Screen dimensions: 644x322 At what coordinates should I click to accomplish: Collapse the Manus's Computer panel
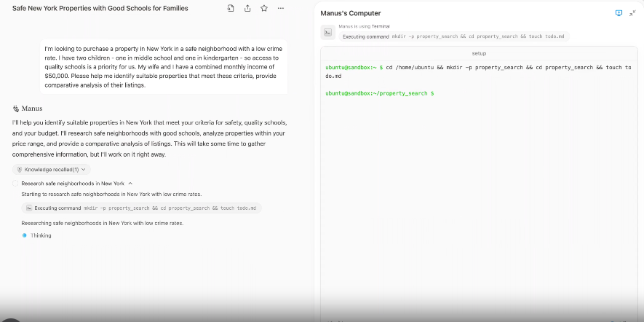pos(632,13)
